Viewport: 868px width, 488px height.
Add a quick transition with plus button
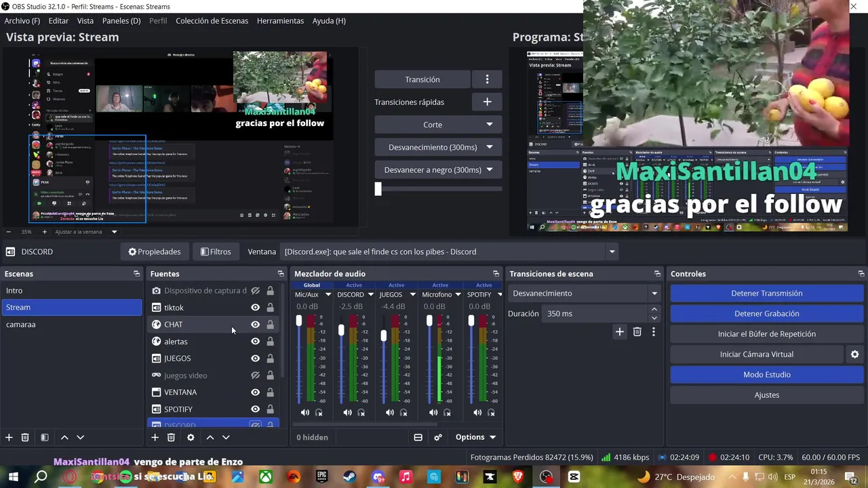click(487, 102)
